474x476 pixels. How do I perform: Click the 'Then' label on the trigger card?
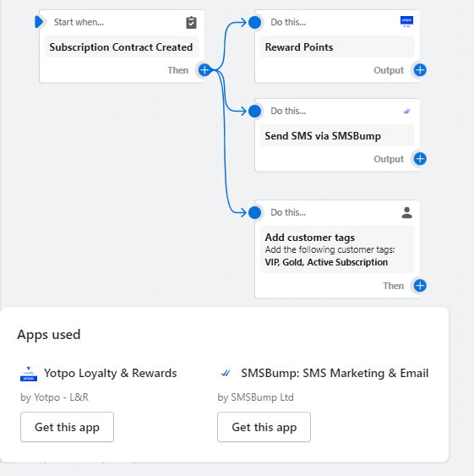[x=178, y=70]
